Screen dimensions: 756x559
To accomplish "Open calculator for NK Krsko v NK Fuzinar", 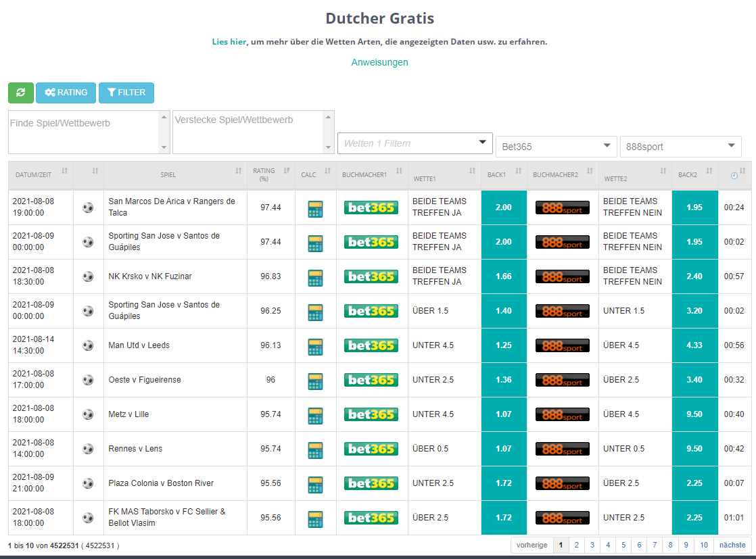I will click(x=315, y=278).
